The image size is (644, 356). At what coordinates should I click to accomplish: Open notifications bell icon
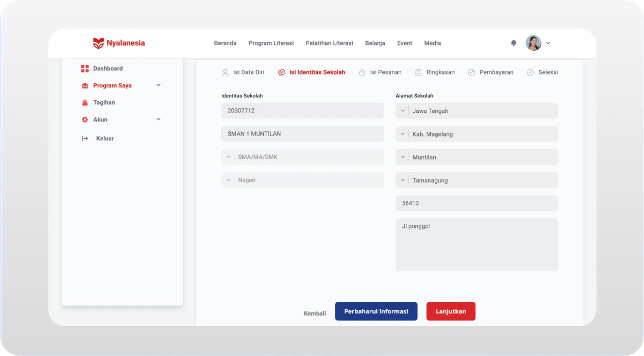514,43
